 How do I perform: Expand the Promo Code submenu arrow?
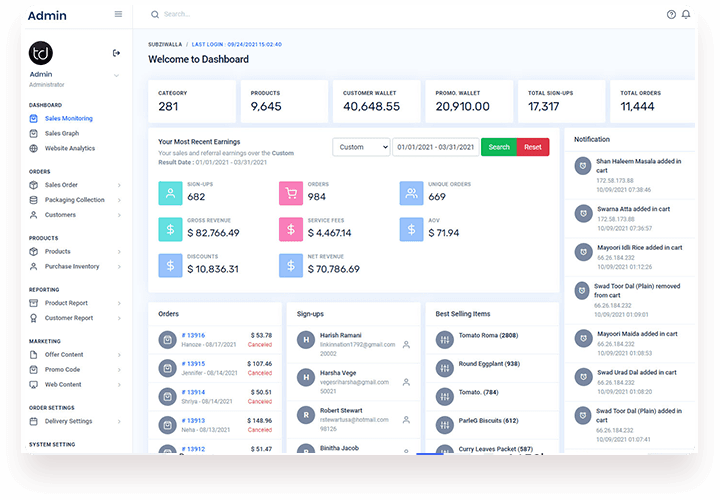pos(119,370)
